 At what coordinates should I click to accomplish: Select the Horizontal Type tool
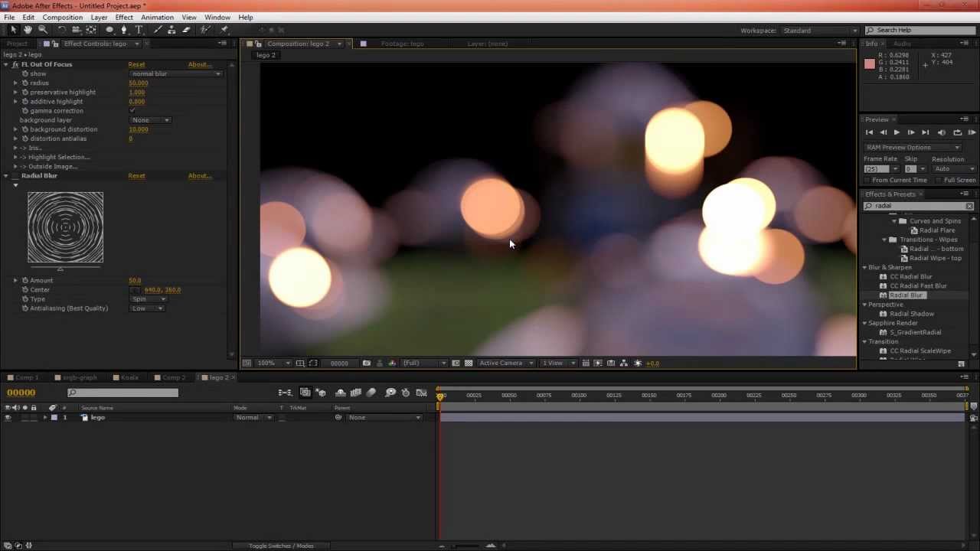click(139, 30)
